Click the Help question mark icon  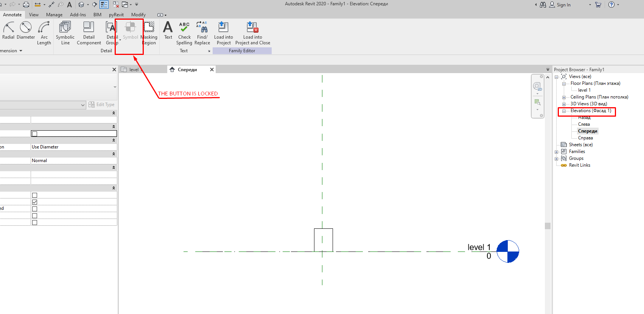611,5
